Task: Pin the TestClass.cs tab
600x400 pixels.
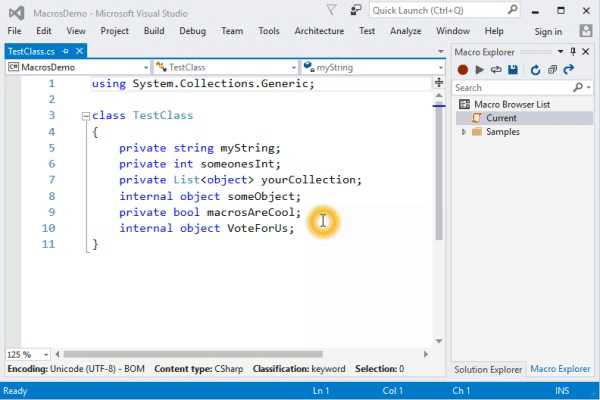Action: (x=65, y=51)
